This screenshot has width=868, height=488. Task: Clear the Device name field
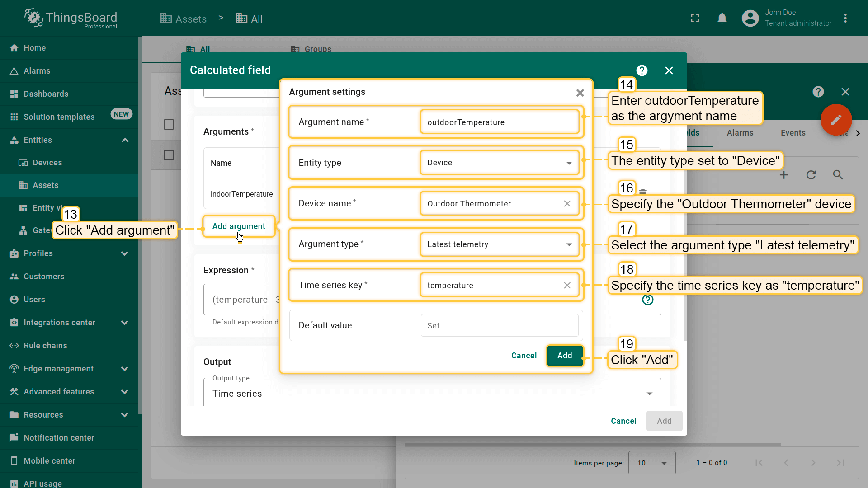(x=567, y=204)
